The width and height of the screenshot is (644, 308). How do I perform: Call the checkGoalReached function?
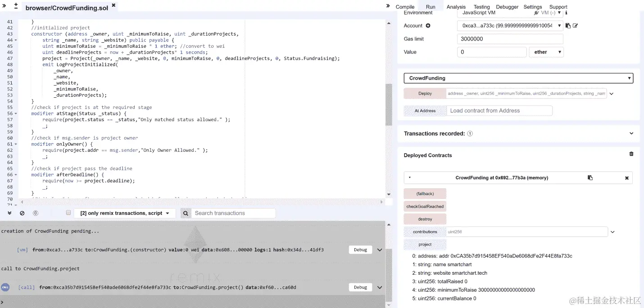pos(425,206)
